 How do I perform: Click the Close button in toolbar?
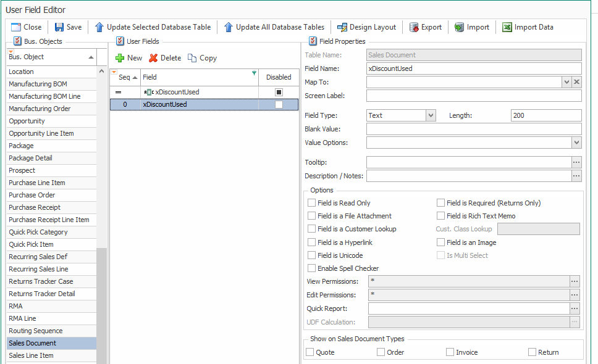pos(27,27)
